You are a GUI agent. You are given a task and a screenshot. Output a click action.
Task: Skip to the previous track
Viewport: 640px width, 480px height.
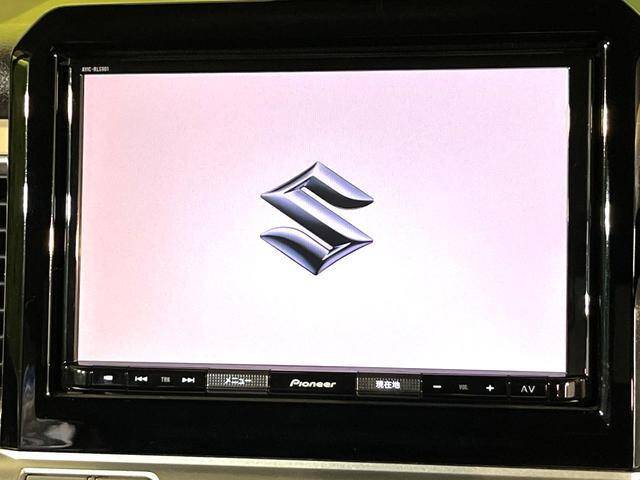click(141, 379)
